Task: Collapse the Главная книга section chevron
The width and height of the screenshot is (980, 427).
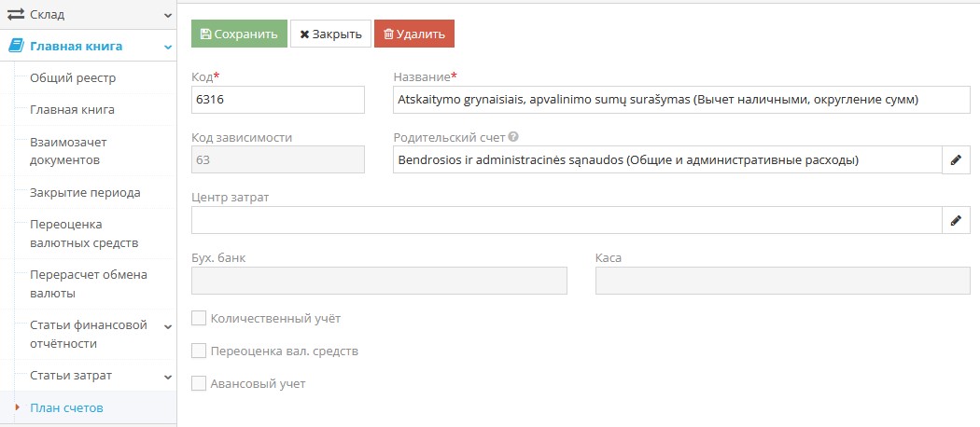Action: point(168,47)
